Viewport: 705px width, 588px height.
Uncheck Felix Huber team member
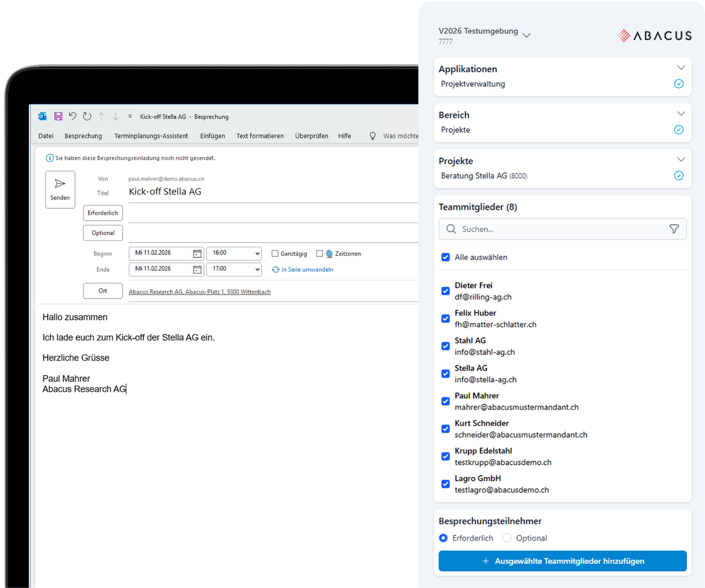(446, 319)
